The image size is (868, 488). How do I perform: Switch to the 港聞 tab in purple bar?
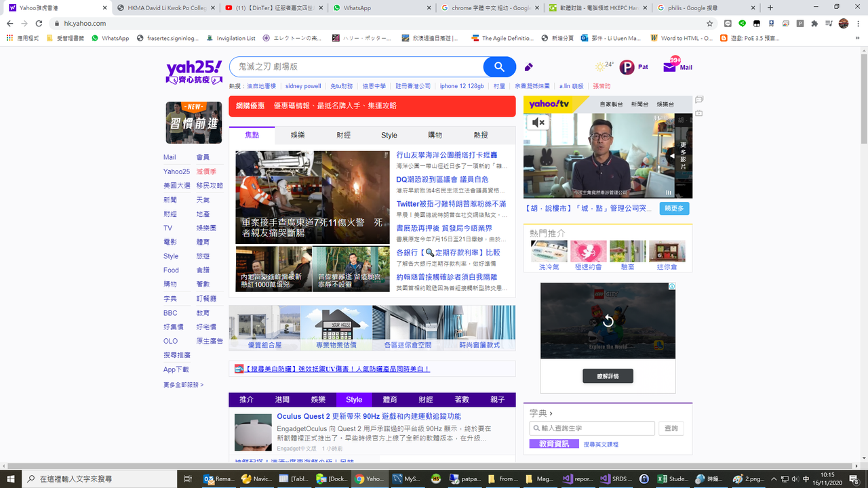point(282,400)
